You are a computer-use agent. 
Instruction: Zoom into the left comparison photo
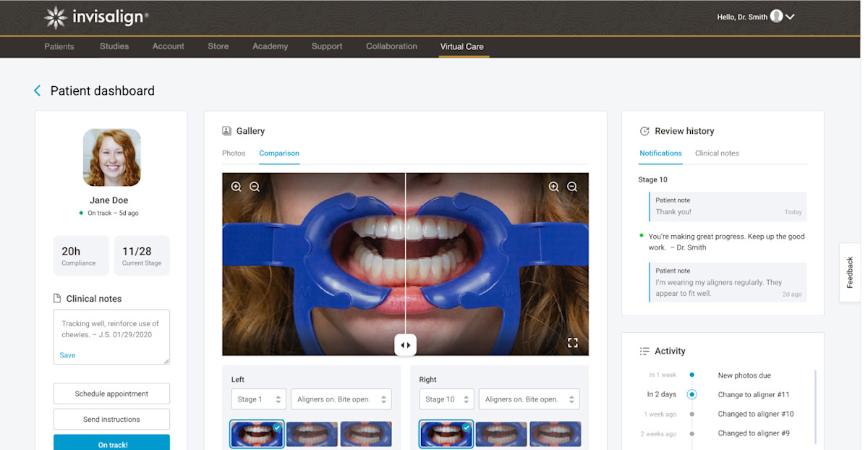pos(235,186)
